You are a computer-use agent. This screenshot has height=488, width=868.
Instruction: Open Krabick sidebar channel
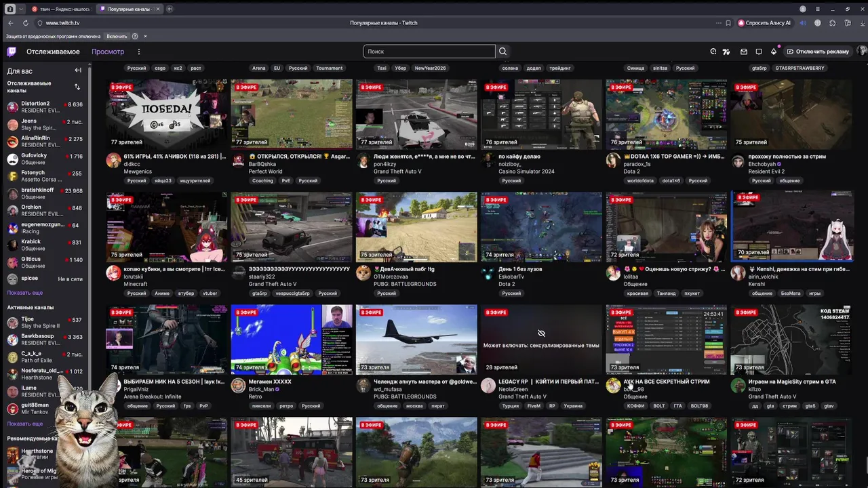(45, 245)
